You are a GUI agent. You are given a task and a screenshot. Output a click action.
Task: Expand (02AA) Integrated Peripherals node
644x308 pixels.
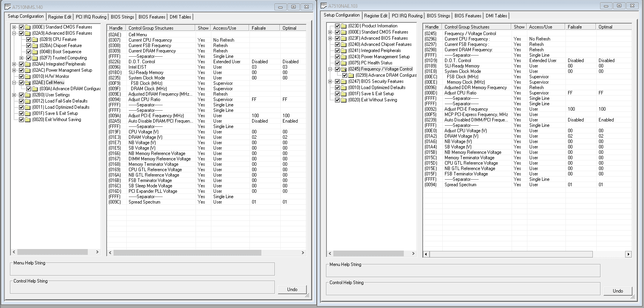(14, 64)
